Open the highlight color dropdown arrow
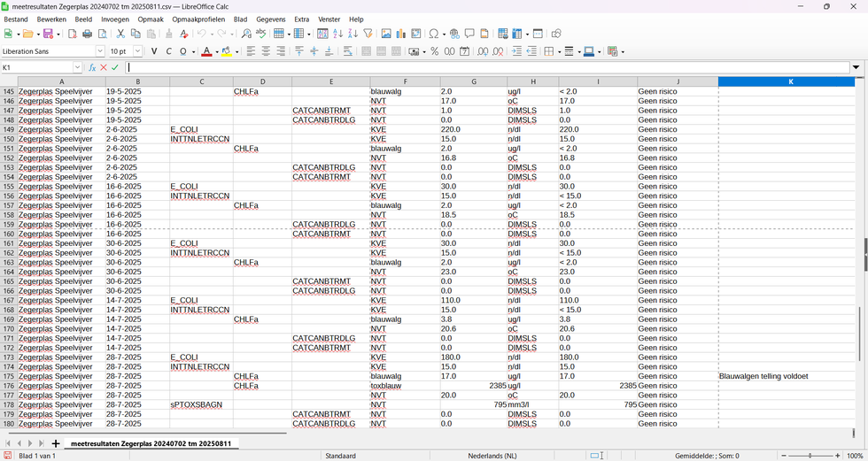Screen dimensions: 868x461 point(237,52)
